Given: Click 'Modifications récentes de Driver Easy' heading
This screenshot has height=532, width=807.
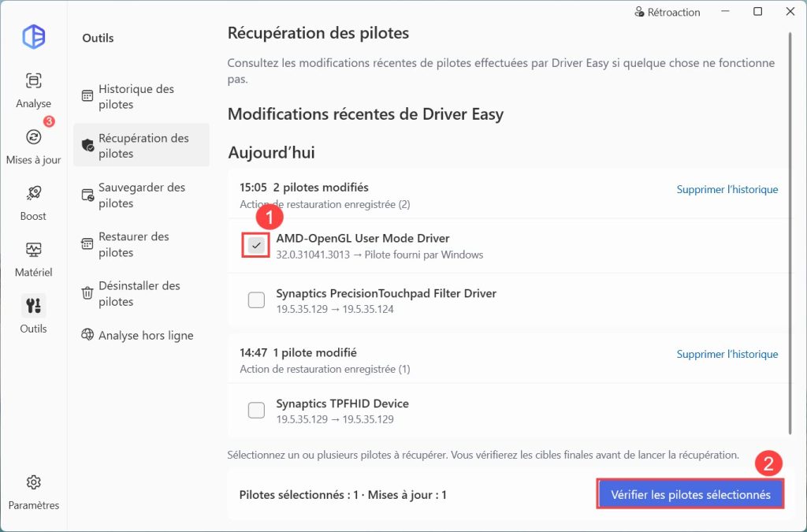Looking at the screenshot, I should [x=366, y=113].
